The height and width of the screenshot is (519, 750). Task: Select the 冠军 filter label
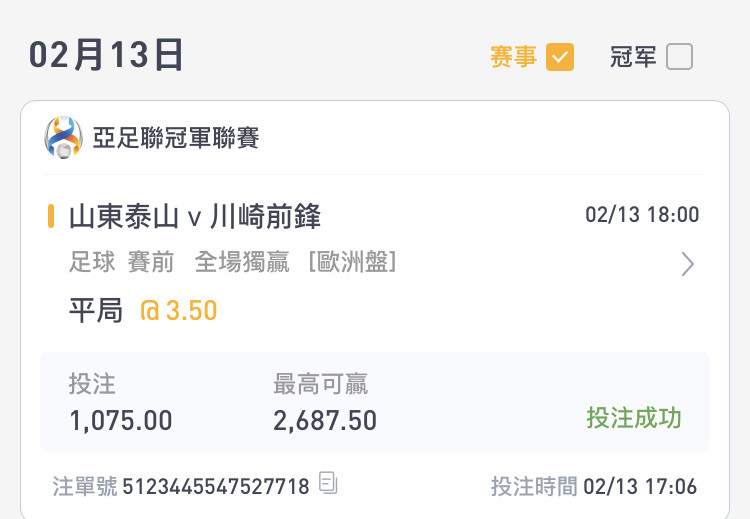(x=633, y=57)
